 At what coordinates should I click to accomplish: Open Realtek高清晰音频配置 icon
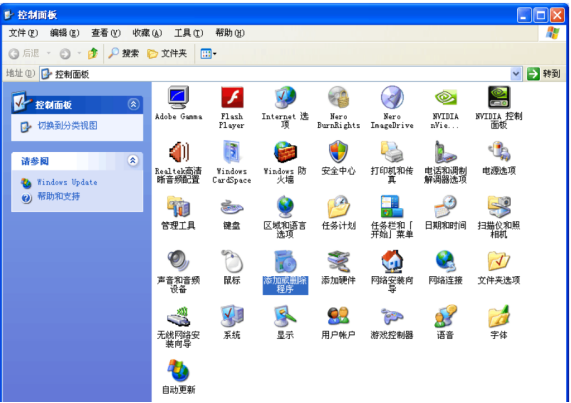click(178, 152)
